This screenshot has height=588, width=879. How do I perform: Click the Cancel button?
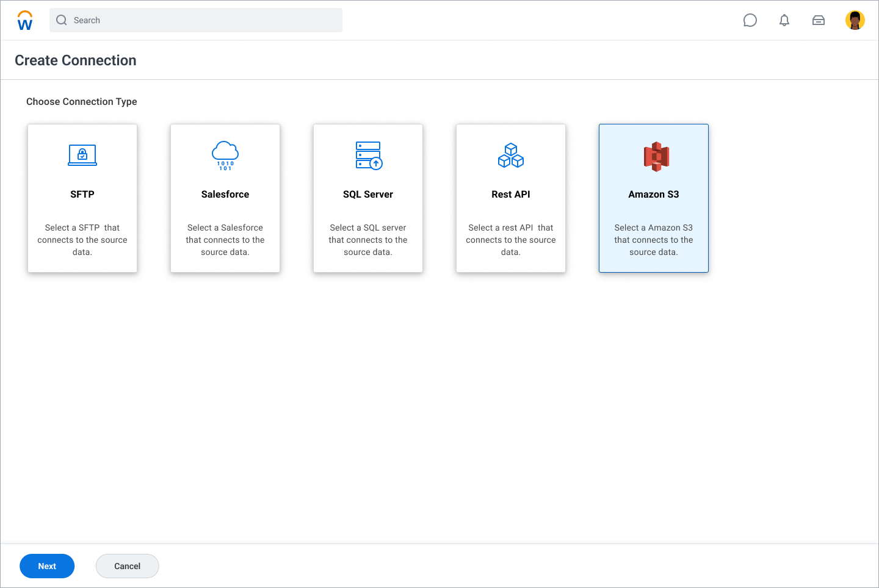point(128,566)
